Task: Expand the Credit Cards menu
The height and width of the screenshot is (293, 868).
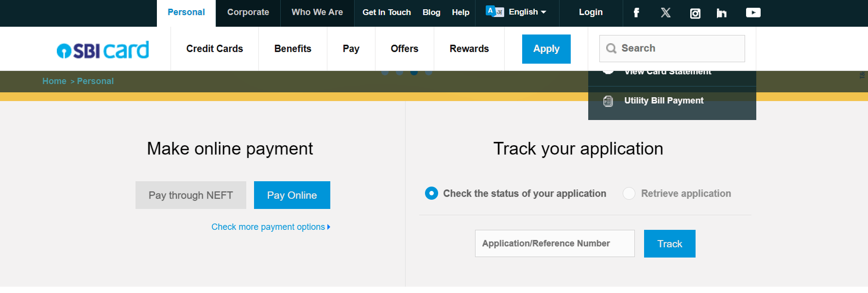Action: pyautogui.click(x=215, y=49)
